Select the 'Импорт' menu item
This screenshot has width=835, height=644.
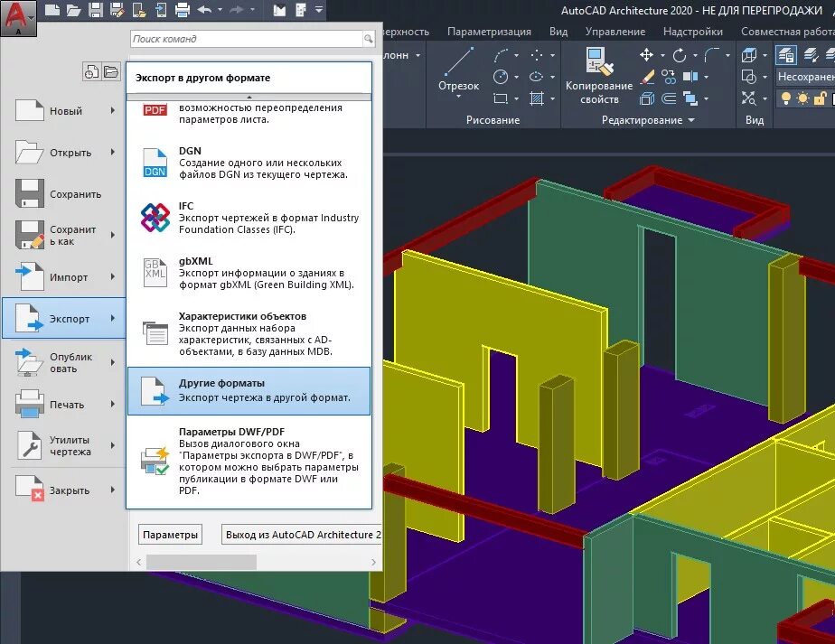65,276
